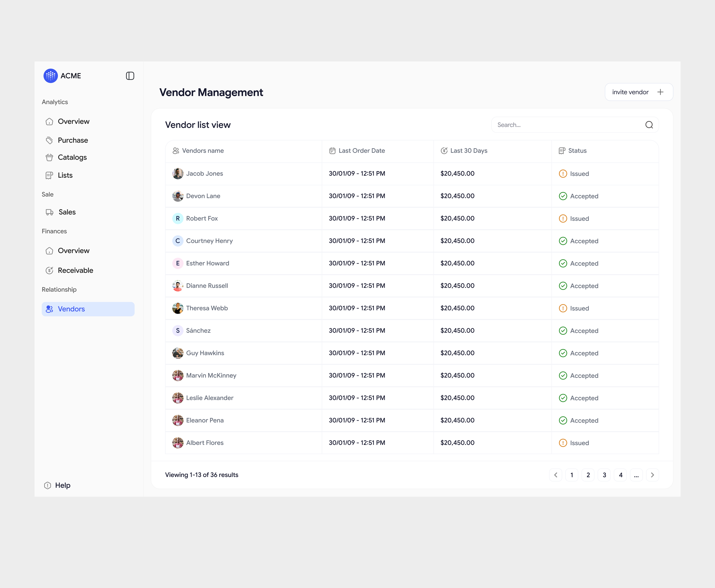This screenshot has height=588, width=715.
Task: Go to the next results page
Action: [x=652, y=475]
